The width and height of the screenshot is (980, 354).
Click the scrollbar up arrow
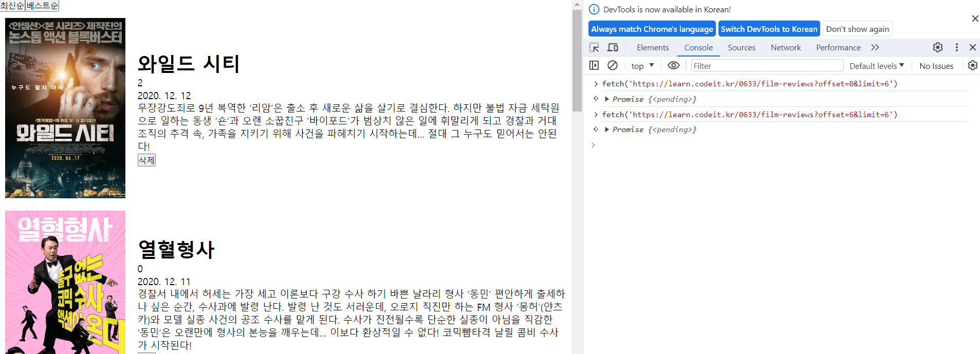(x=577, y=4)
